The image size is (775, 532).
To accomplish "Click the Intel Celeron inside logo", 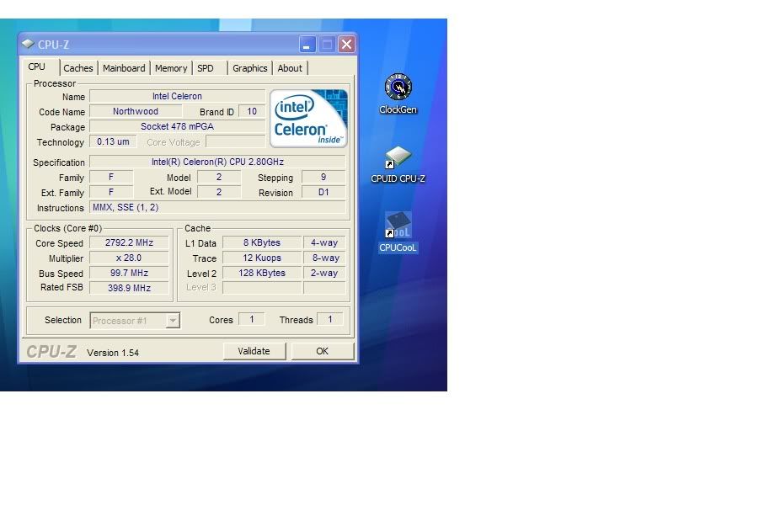I will pos(309,119).
